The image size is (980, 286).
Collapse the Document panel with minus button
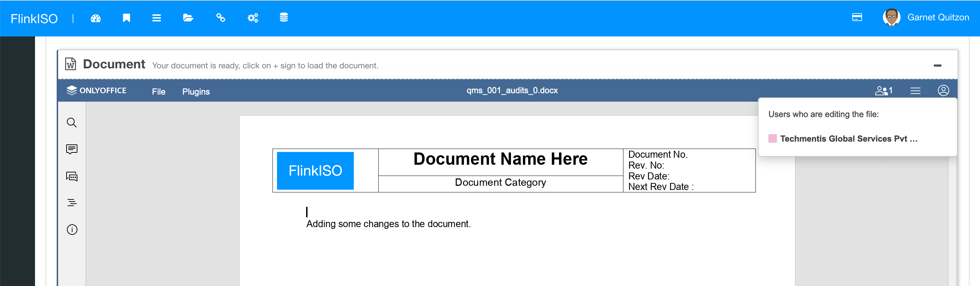click(937, 66)
